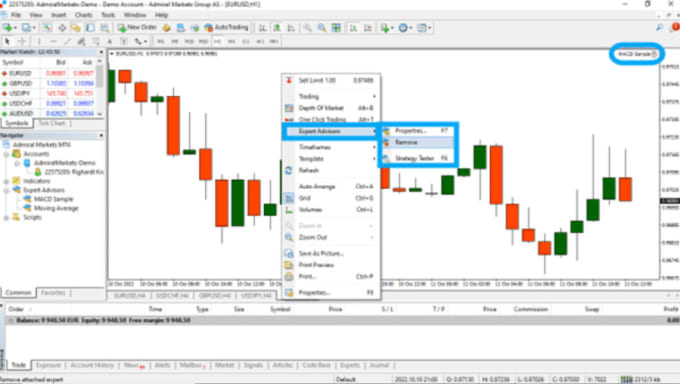Select the GBPUSD row in Market Watch
Screen dimensions: 680x384
[49, 83]
